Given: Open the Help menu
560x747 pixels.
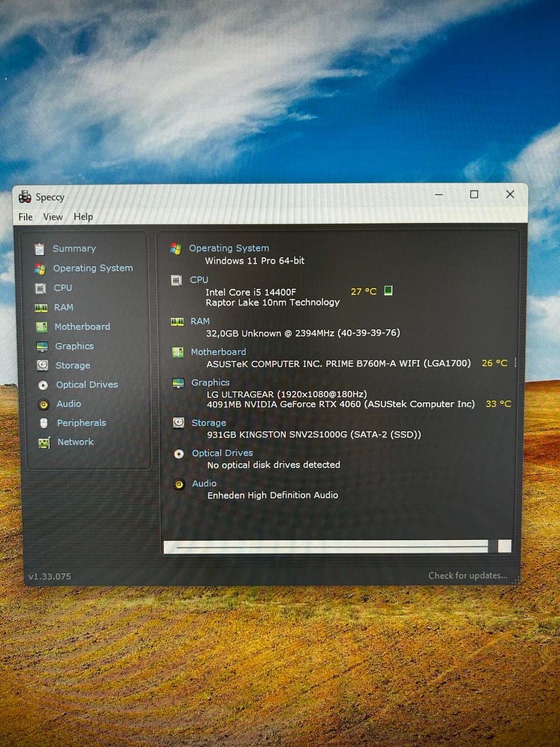Looking at the screenshot, I should point(83,217).
